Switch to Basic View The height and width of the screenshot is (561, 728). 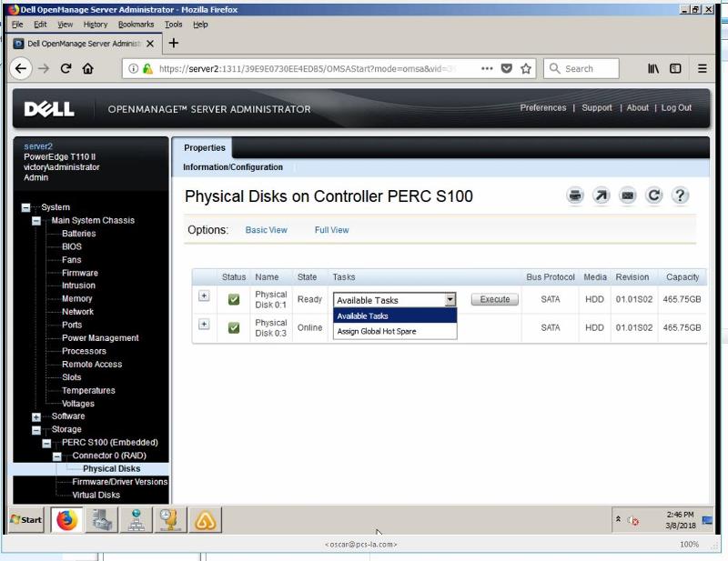click(266, 230)
